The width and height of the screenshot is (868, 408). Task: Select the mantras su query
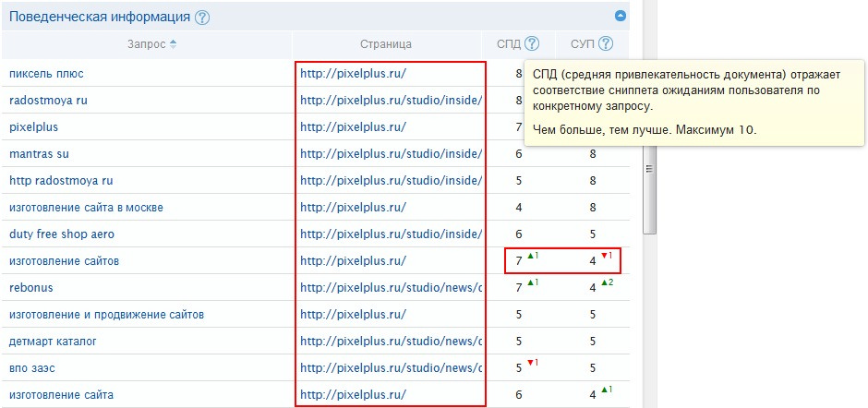40,153
